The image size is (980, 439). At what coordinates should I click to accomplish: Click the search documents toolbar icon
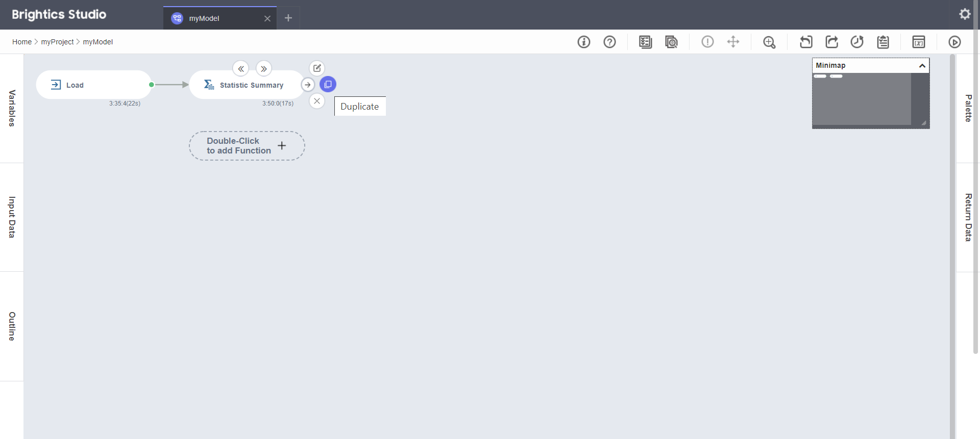pos(672,42)
